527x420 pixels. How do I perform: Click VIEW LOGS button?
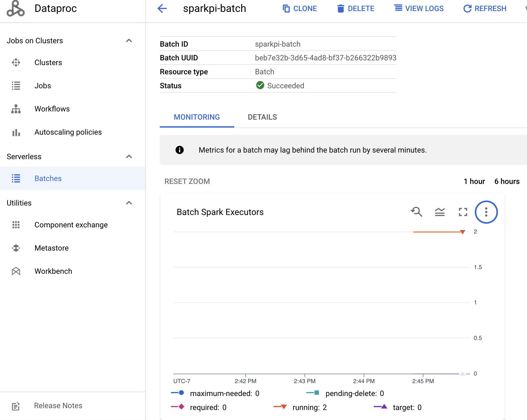click(419, 8)
